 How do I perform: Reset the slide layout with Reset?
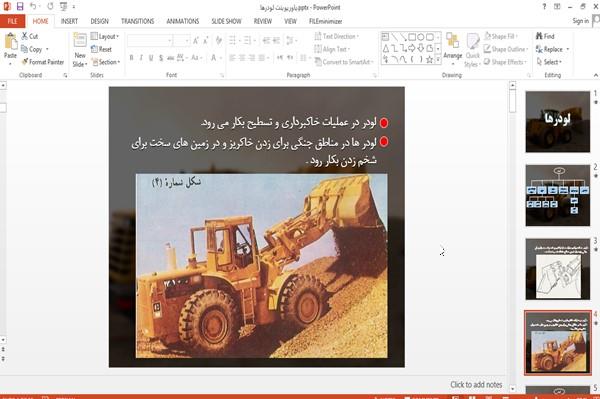point(101,49)
